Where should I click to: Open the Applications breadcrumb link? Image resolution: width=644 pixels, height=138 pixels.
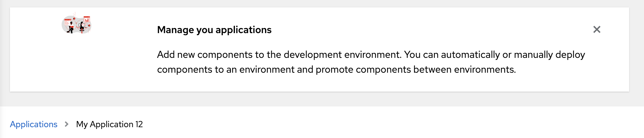tap(33, 124)
